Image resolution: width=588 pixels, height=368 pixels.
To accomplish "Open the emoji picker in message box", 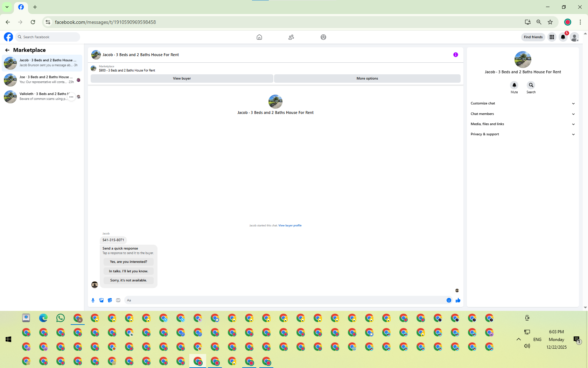I will coord(449,300).
